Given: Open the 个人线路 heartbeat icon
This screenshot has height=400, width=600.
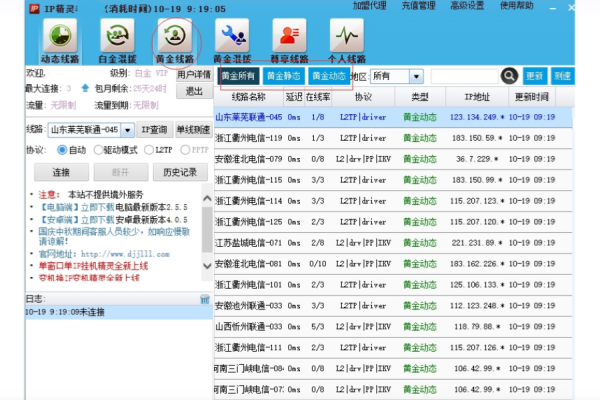Looking at the screenshot, I should [346, 39].
